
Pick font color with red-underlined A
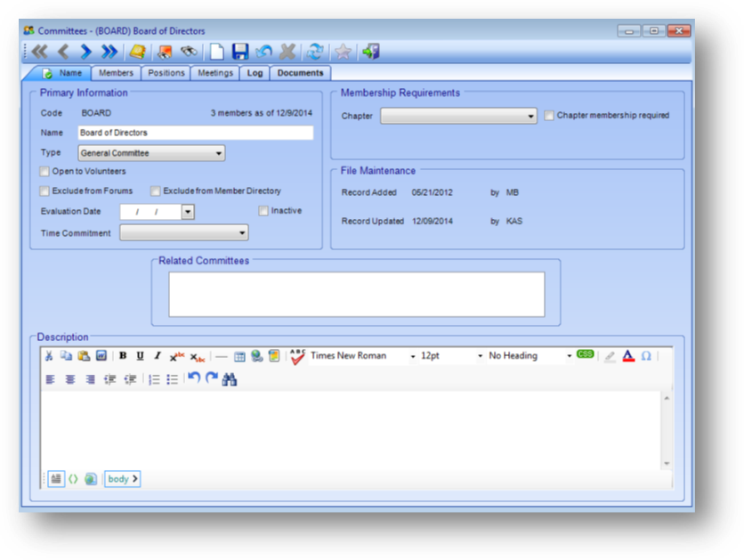pos(628,356)
